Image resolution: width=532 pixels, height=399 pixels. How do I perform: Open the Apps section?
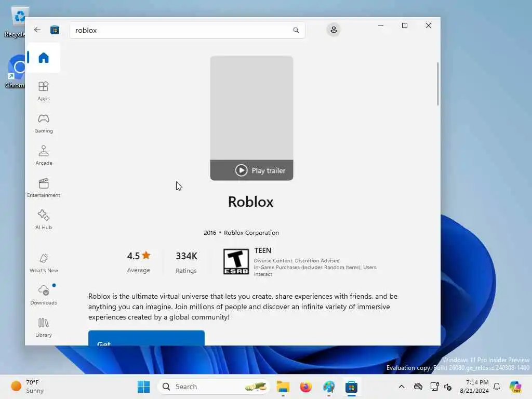[x=44, y=91]
